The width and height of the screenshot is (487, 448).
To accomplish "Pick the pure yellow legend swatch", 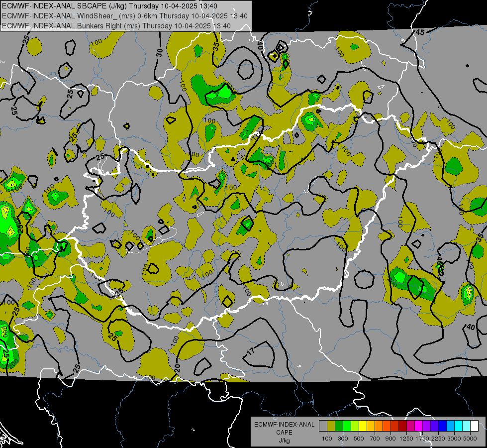I will point(363,426).
